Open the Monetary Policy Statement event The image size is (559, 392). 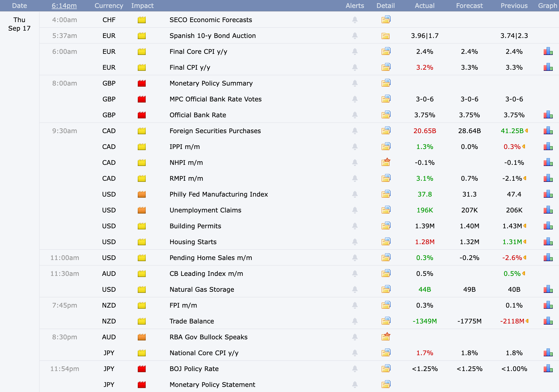(213, 385)
